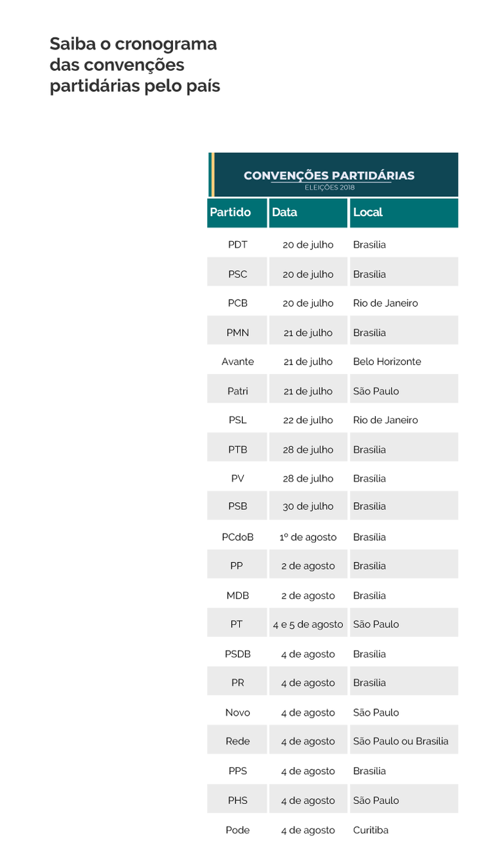
Task: Select the 'Belo Horizonte' location cell
Action: [x=387, y=362]
